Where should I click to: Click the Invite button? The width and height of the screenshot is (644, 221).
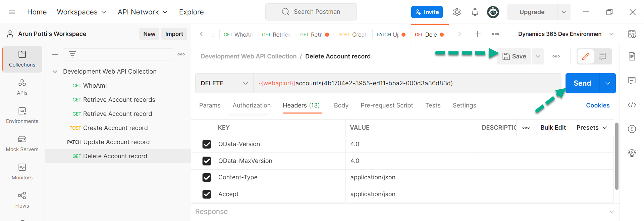(427, 12)
